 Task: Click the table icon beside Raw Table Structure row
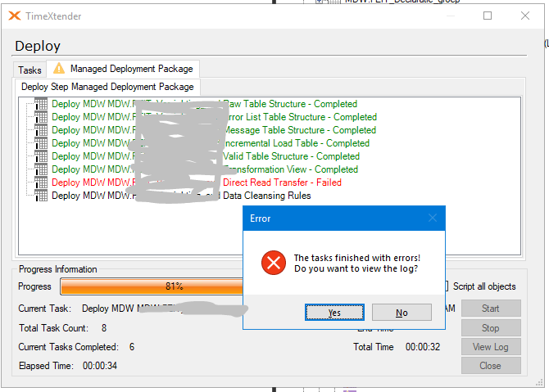41,104
